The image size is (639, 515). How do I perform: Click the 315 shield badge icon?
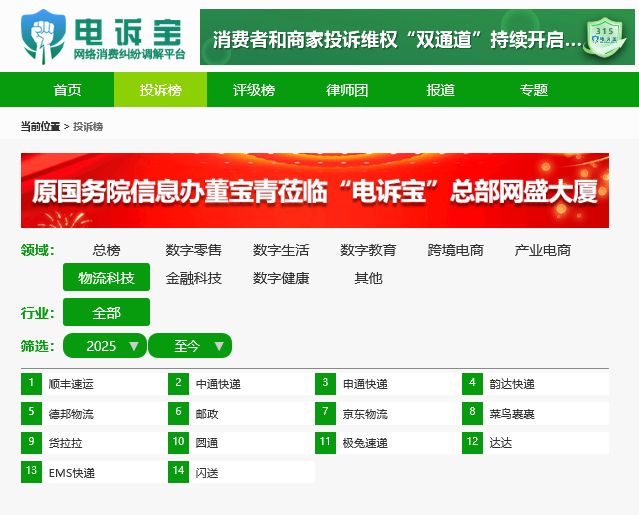[605, 37]
